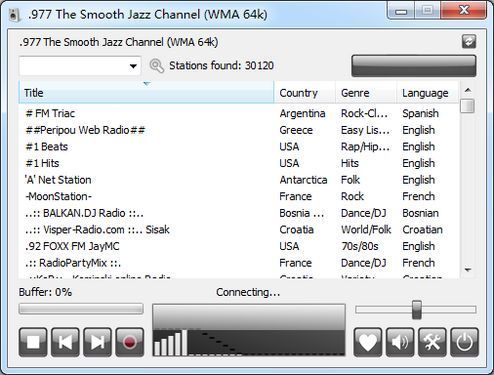Click the power button icon

point(464,342)
